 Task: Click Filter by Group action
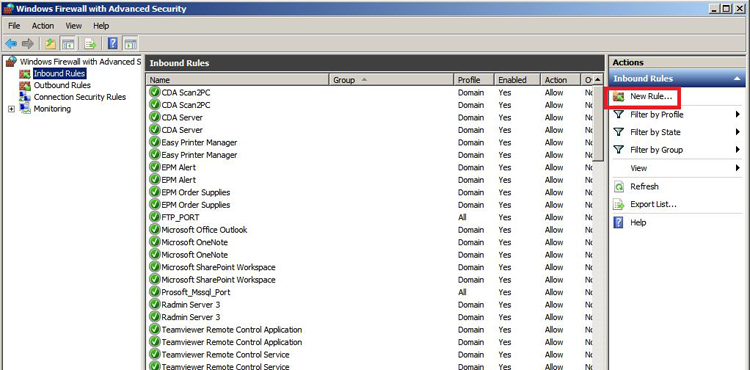click(656, 150)
